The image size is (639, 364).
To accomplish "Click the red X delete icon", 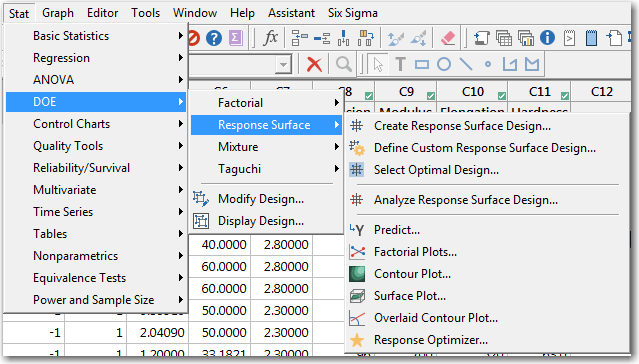I will point(314,64).
